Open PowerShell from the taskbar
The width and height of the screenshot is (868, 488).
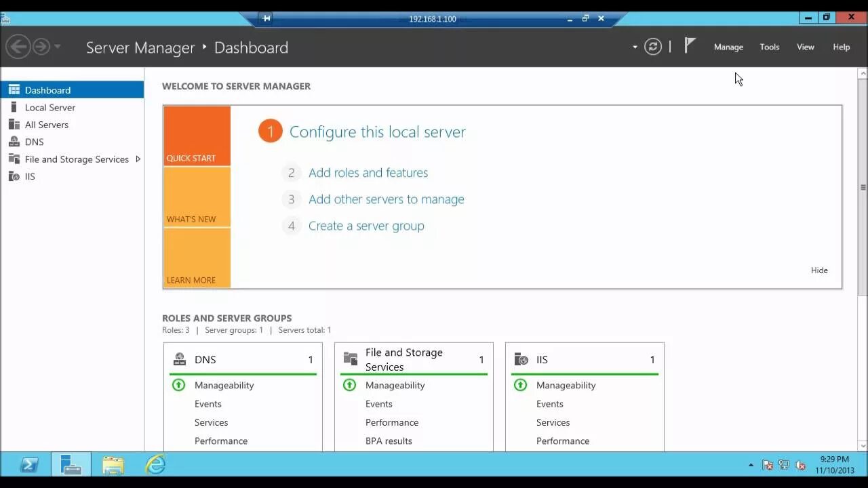[x=28, y=465]
